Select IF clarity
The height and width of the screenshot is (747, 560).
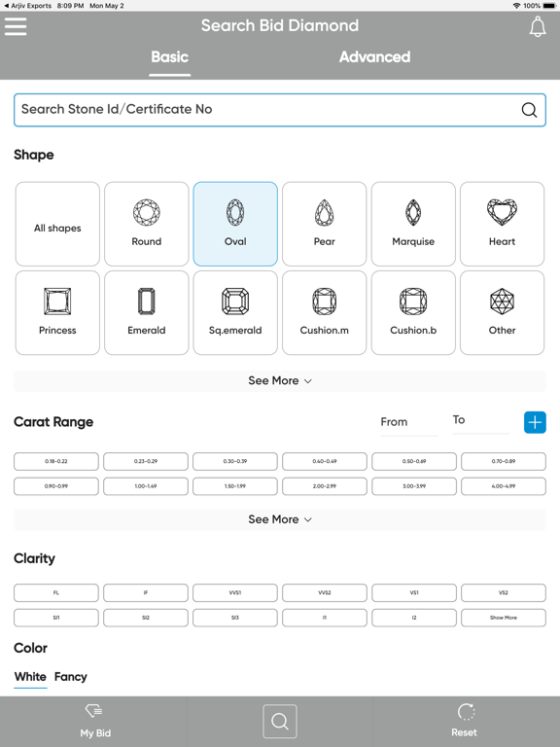[146, 593]
